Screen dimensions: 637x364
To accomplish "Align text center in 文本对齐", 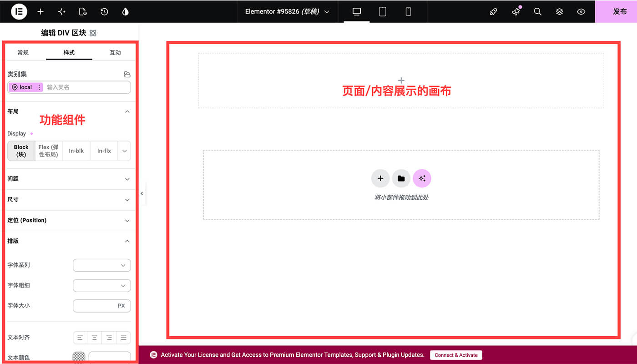I will 94,338.
